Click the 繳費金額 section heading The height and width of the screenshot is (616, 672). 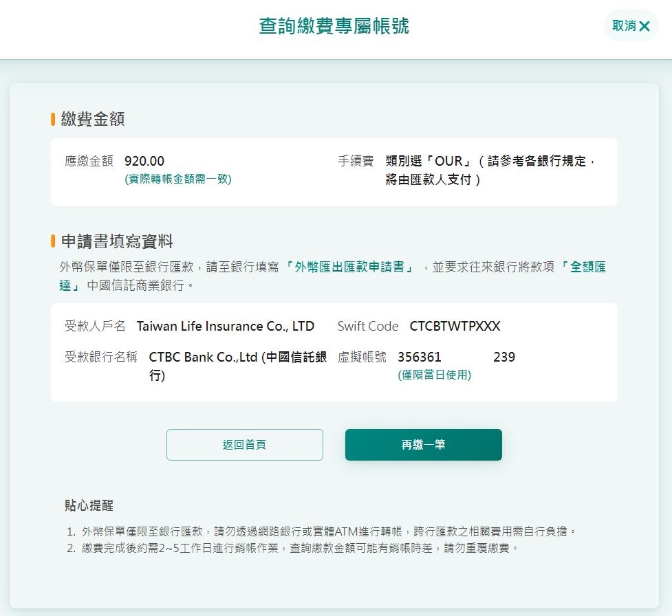pyautogui.click(x=93, y=119)
